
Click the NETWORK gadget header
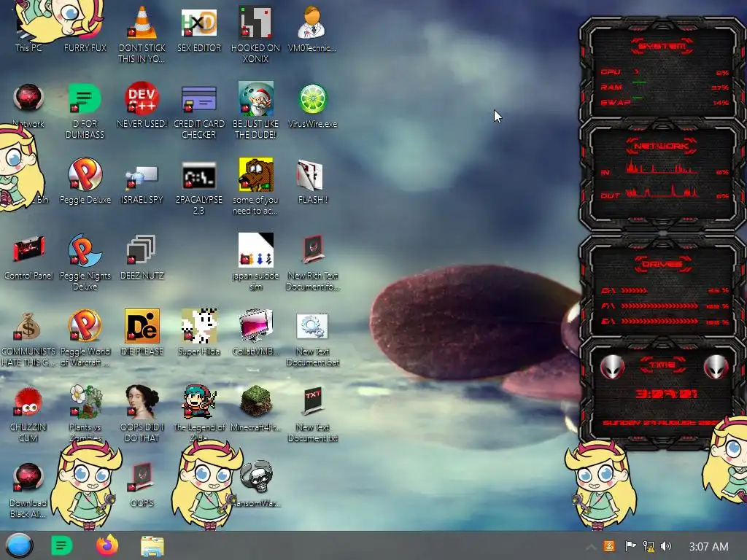(x=661, y=146)
